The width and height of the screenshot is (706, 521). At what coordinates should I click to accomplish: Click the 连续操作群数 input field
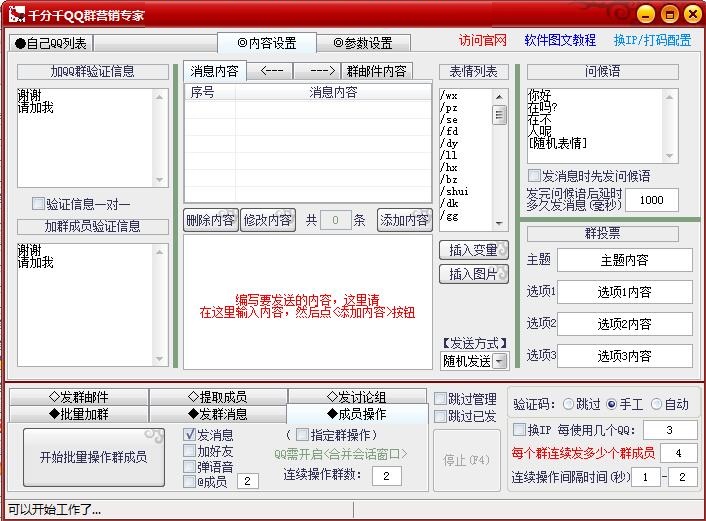click(386, 476)
